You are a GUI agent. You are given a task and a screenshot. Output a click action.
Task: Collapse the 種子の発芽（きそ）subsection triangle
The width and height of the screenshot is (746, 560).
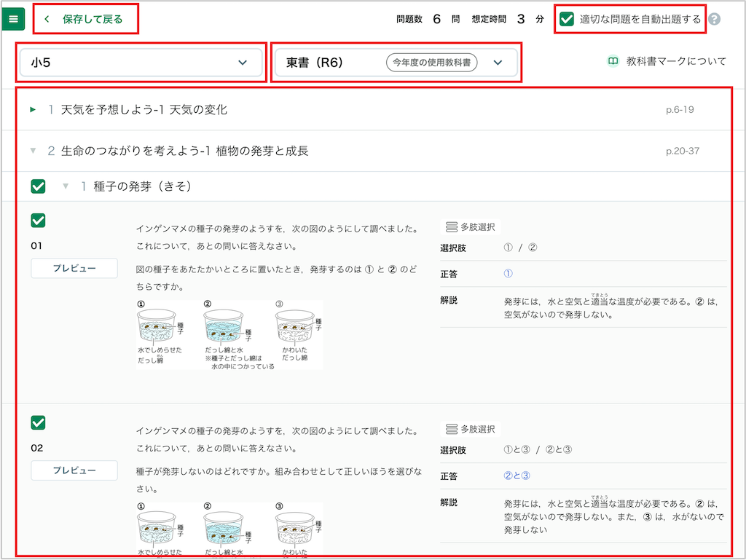click(66, 186)
